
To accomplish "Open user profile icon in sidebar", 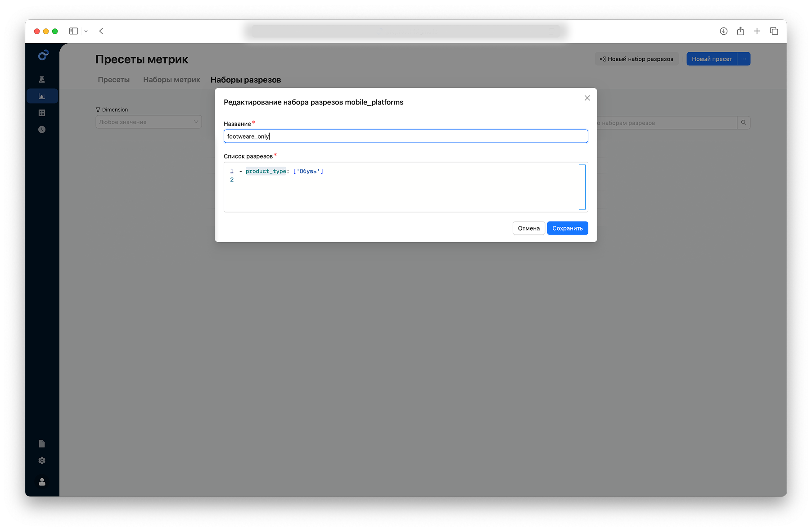I will coord(42,482).
